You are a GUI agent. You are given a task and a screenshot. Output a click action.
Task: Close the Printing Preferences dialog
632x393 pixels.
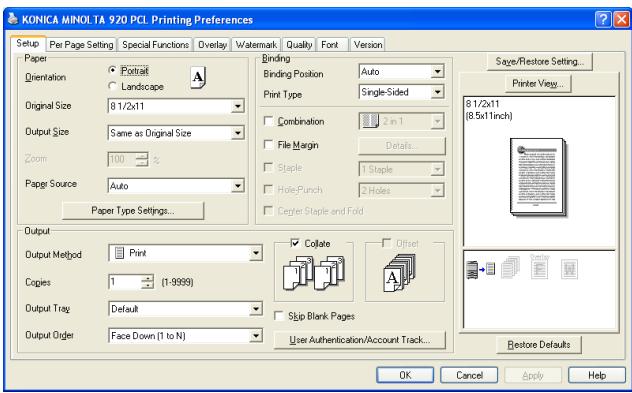click(x=621, y=19)
